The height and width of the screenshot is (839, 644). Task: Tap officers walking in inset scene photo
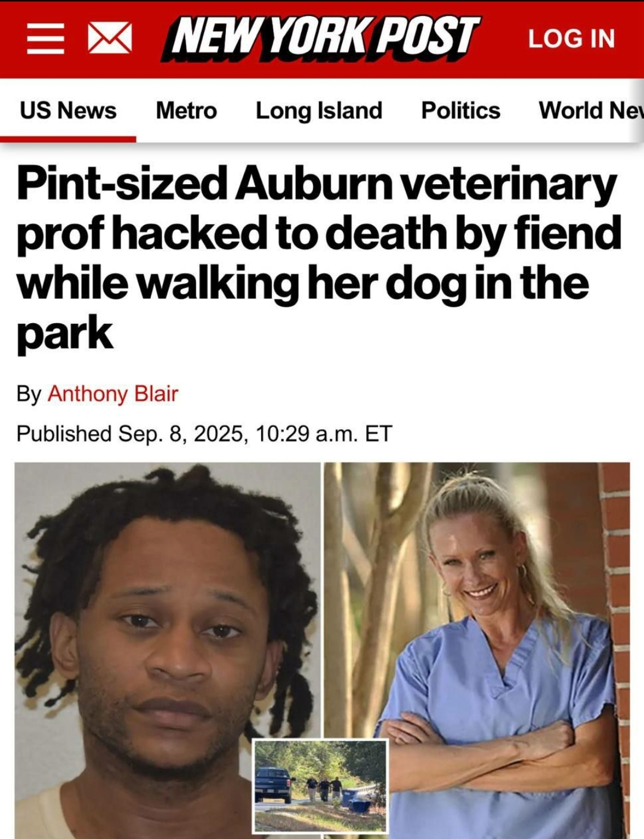[x=324, y=788]
